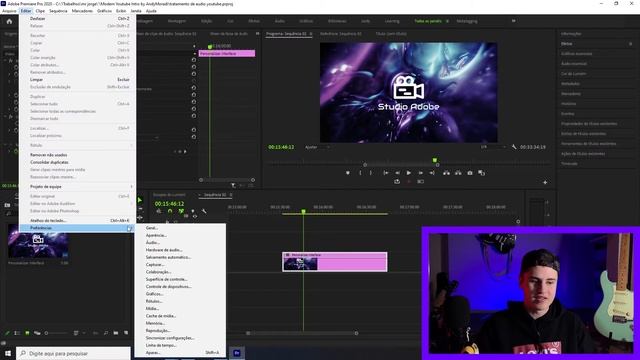This screenshot has height=360, width=640.
Task: Click the Home icon in Premiere
Action: 9,21
